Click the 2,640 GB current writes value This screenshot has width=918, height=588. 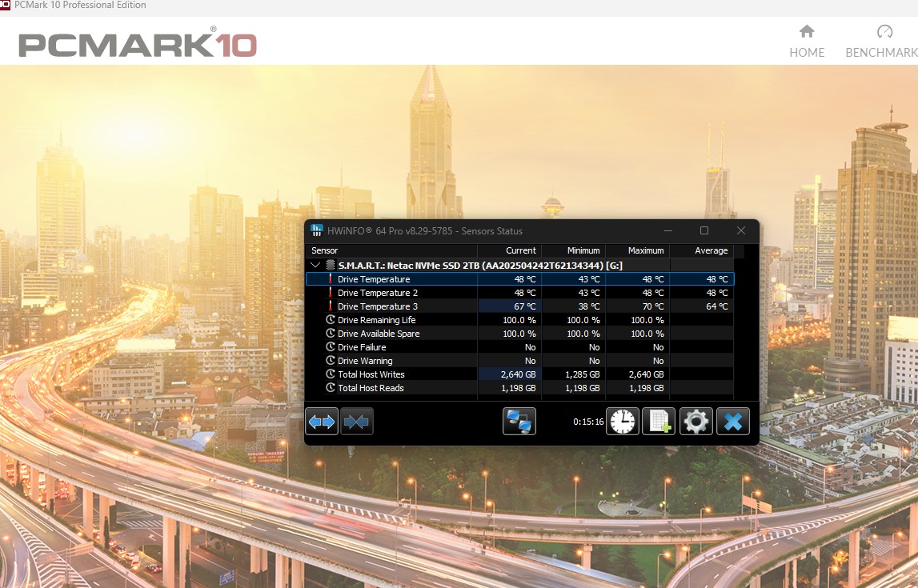518,374
